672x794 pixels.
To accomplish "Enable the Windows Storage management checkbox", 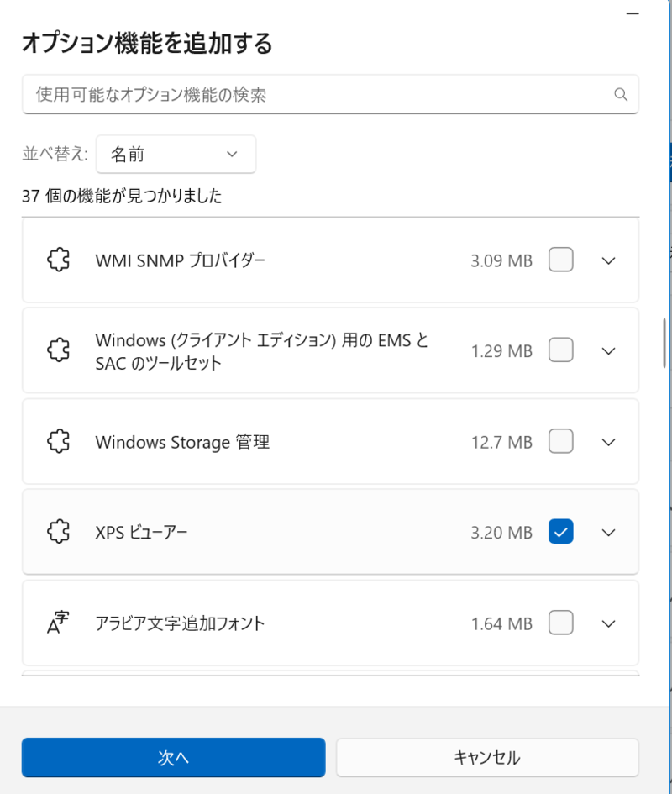I will (560, 441).
